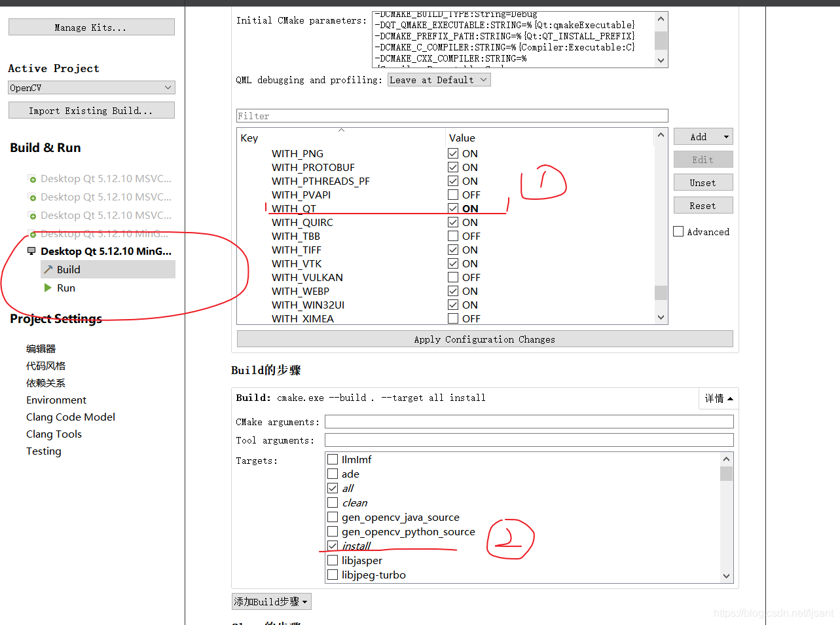The image size is (840, 625).
Task: Sort by the Key column header
Action: pyautogui.click(x=340, y=138)
